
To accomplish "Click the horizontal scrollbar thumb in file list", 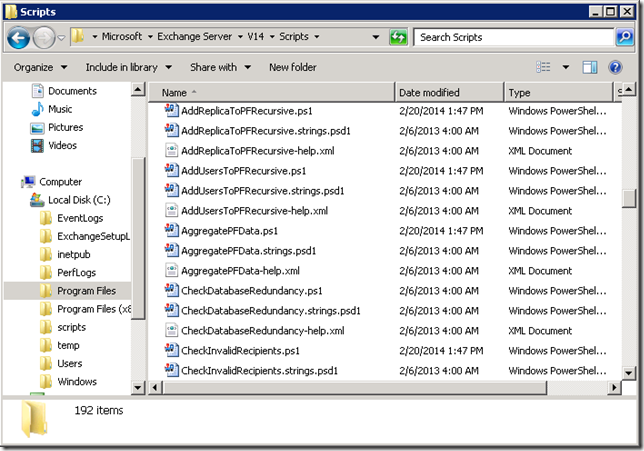I will (354, 387).
